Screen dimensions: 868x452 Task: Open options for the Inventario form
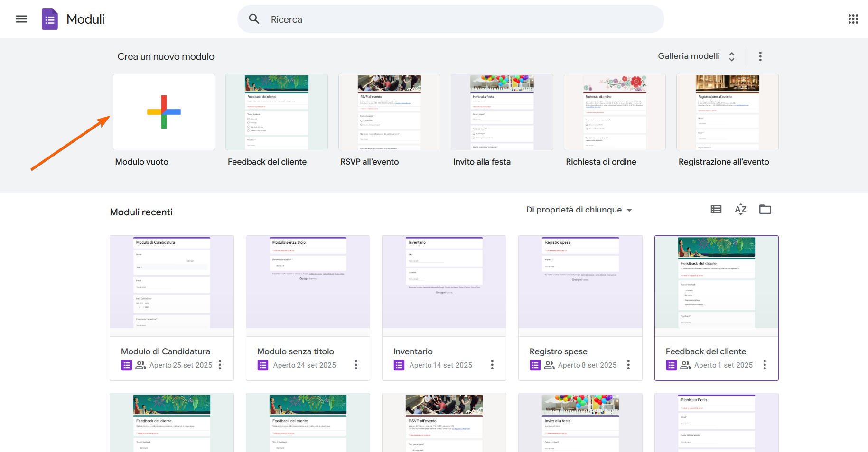pyautogui.click(x=492, y=365)
